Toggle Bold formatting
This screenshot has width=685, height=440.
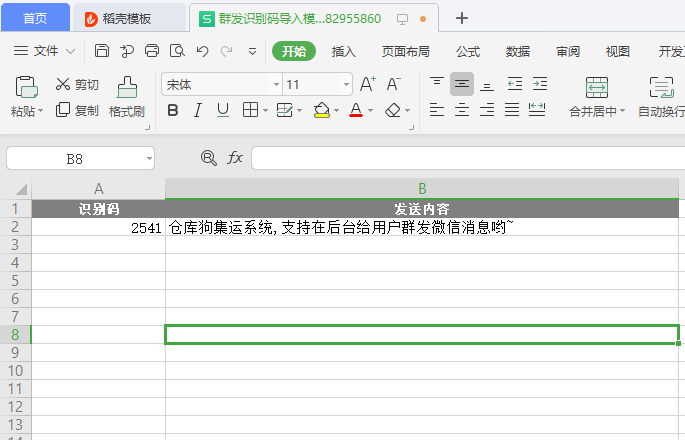pos(173,110)
